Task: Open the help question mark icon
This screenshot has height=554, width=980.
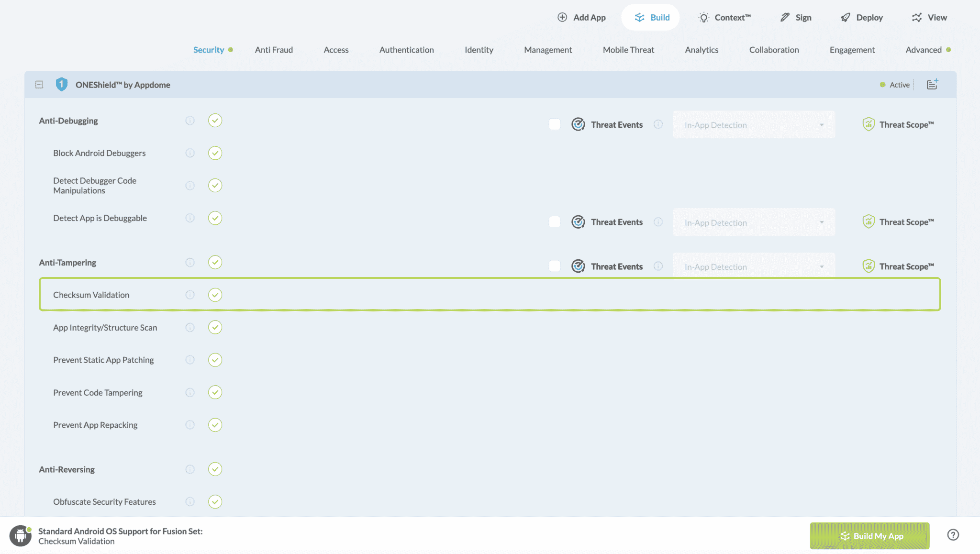Action: point(953,535)
